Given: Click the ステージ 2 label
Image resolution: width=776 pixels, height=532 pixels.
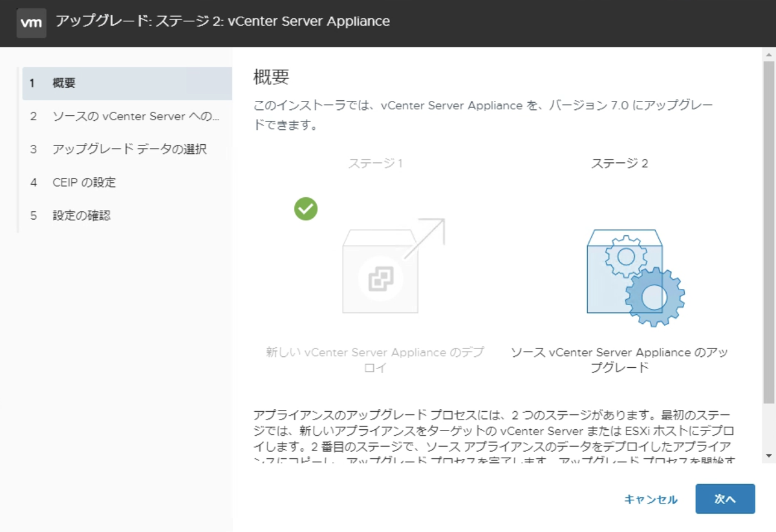Looking at the screenshot, I should click(621, 163).
